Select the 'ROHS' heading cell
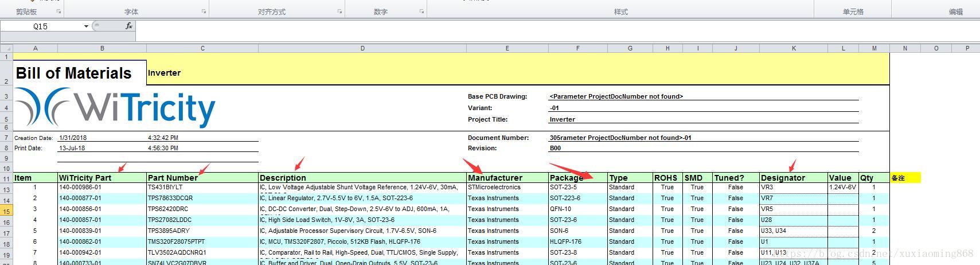The width and height of the screenshot is (980, 265). 667,178
